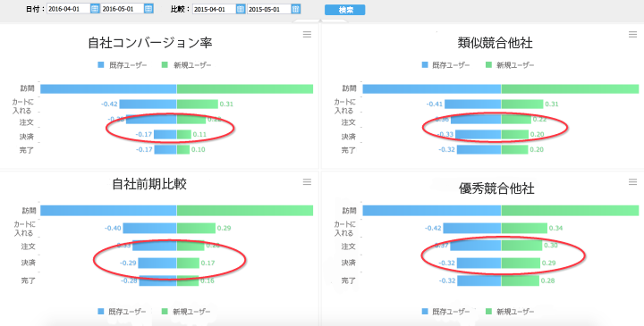The width and height of the screenshot is (644, 326).
Task: Click value -0.41 in 類似競合他社 chart
Action: tap(435, 104)
